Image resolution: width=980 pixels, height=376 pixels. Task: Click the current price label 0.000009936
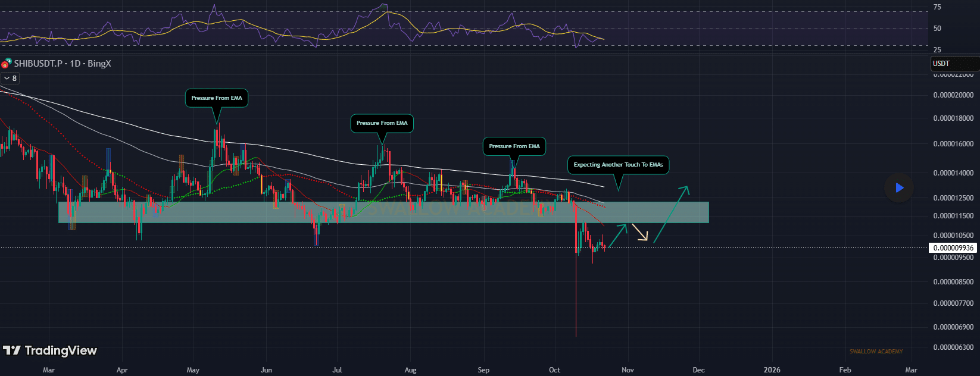coord(953,248)
